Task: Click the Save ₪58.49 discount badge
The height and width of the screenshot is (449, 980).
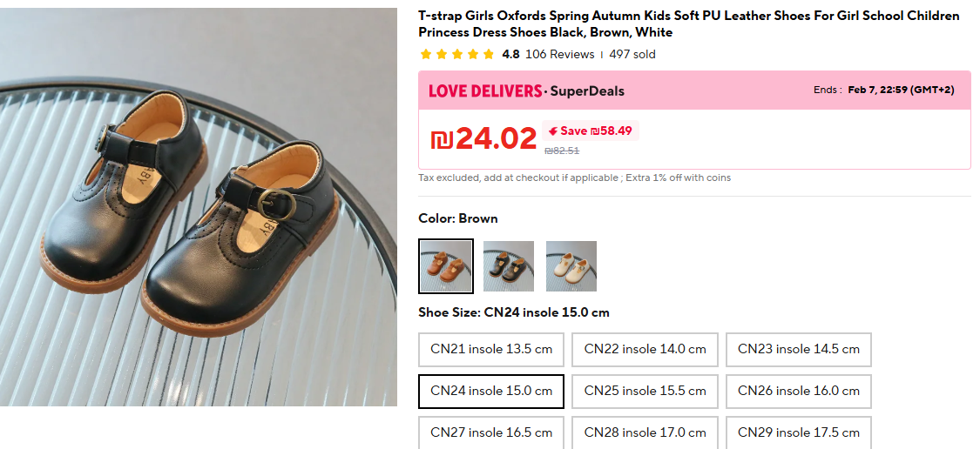Action: click(591, 131)
